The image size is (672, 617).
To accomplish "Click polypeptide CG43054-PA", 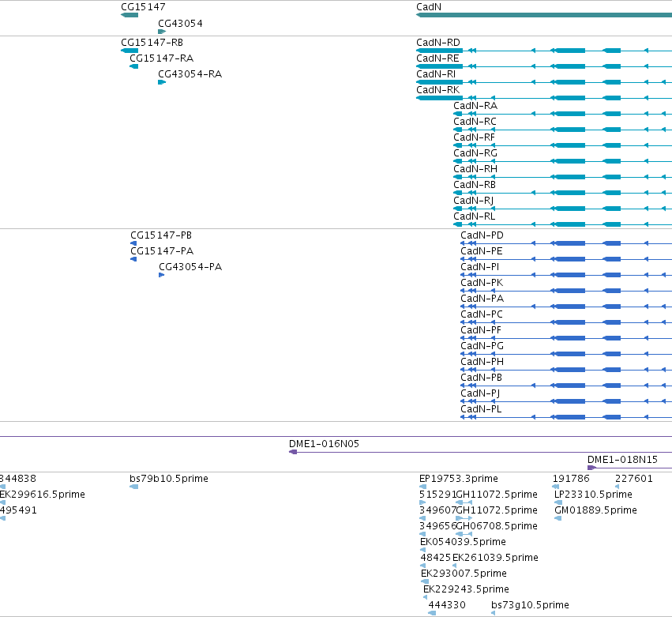I will pyautogui.click(x=190, y=267).
